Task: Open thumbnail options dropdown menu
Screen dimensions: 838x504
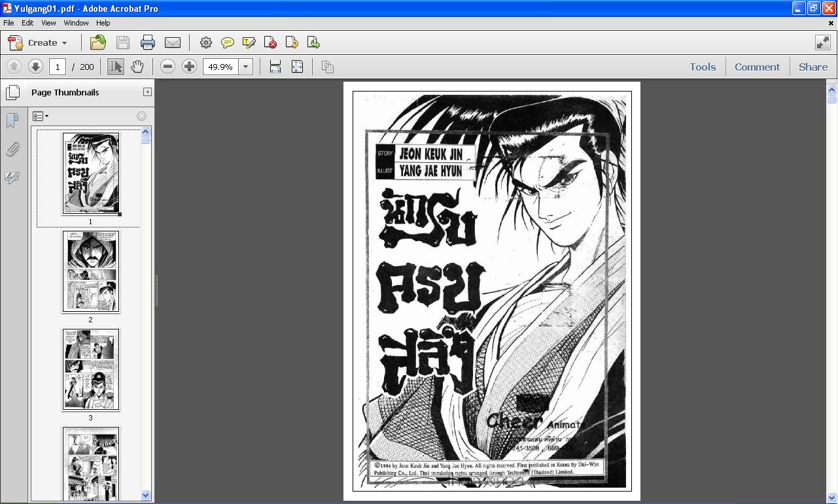Action: pos(41,116)
